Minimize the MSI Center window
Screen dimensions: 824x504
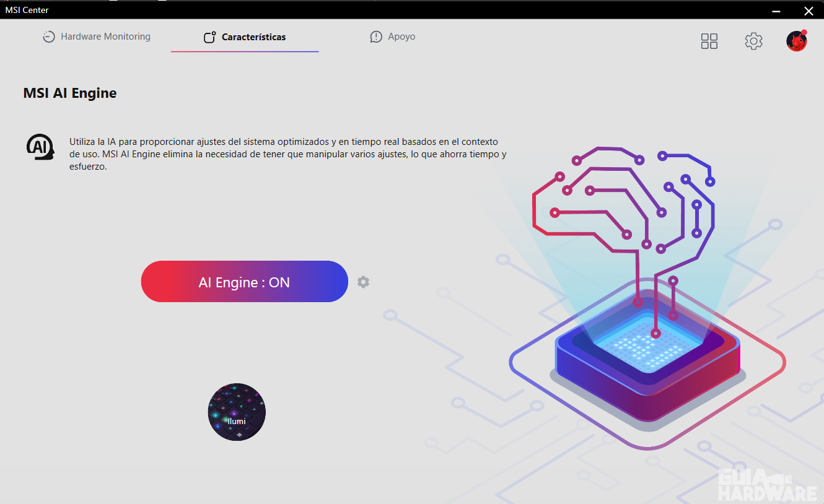tap(778, 10)
